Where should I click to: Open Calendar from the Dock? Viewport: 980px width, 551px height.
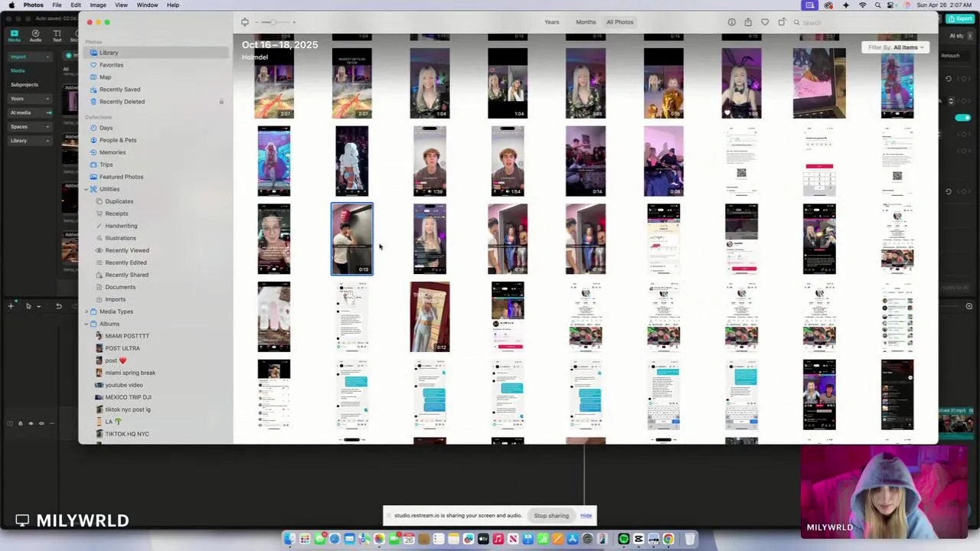pyautogui.click(x=409, y=540)
